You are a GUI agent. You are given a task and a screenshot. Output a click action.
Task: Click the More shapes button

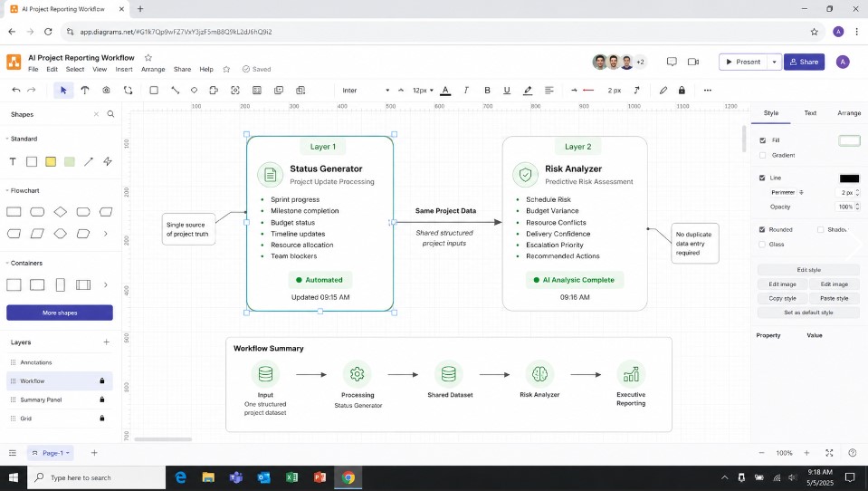click(x=60, y=313)
